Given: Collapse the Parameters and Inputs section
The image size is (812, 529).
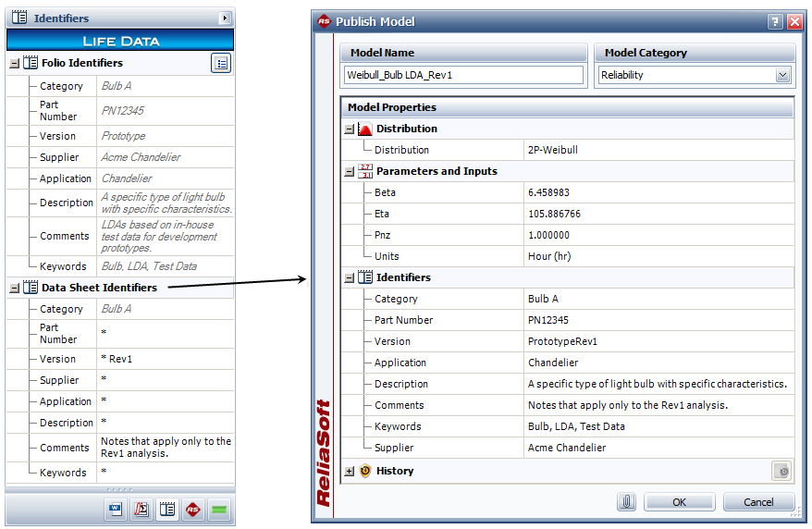Looking at the screenshot, I should (x=350, y=172).
